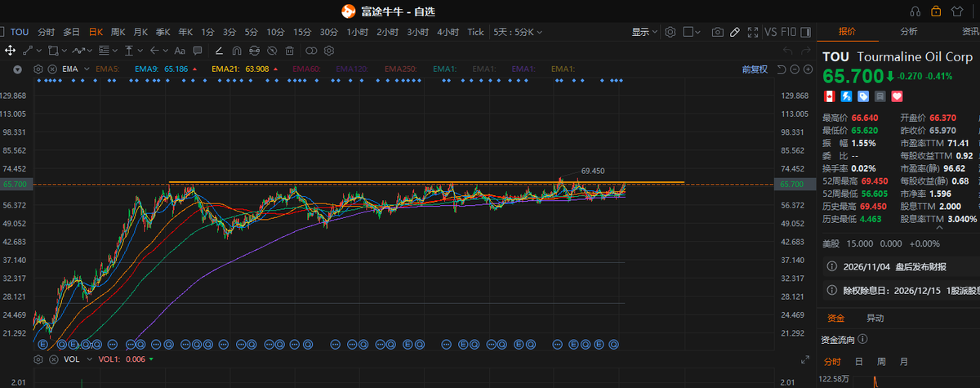The image size is (980, 388).
Task: Select the crosshair move cursor tool
Action: coord(10,49)
